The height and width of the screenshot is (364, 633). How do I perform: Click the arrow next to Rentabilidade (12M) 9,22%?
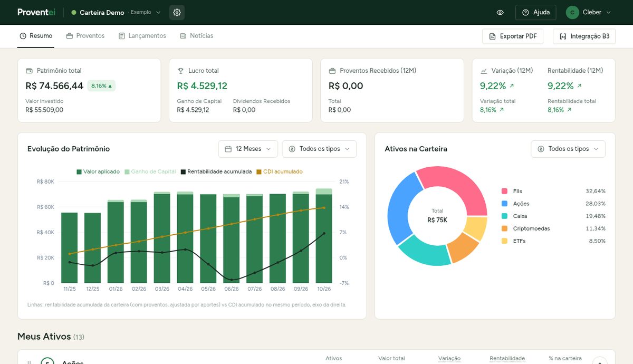(579, 86)
